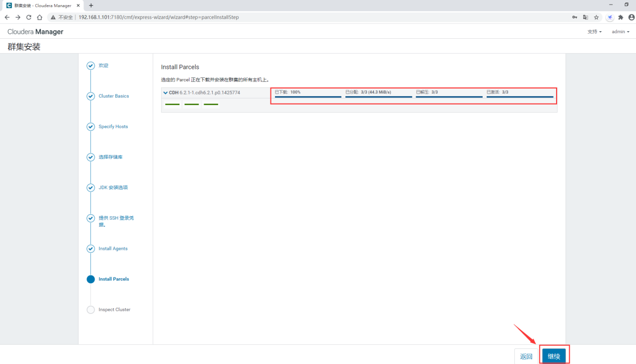Go to the 提供 SSH 登录凭据 step
The image size is (636, 364).
pyautogui.click(x=116, y=221)
